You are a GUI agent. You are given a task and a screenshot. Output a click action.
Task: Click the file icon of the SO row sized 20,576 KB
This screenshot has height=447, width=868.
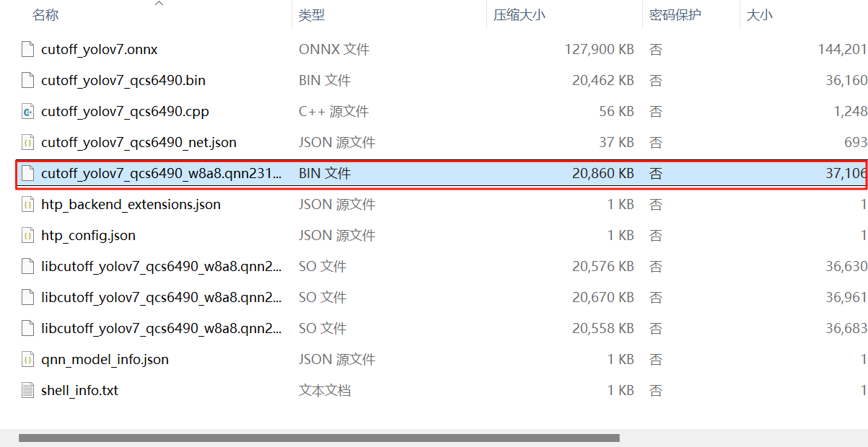pyautogui.click(x=28, y=267)
